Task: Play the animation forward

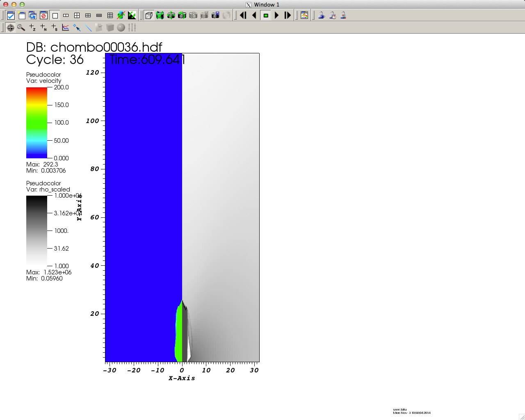Action: tap(277, 16)
